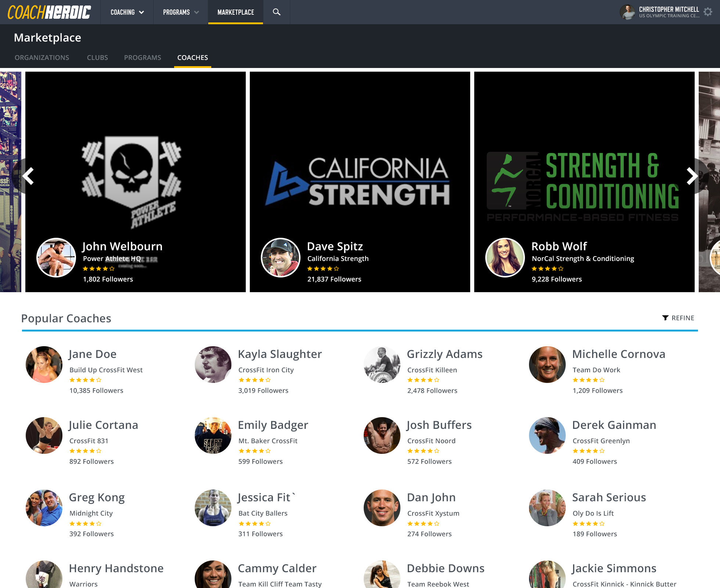Open Henry Handstone's profile name

[x=116, y=568]
